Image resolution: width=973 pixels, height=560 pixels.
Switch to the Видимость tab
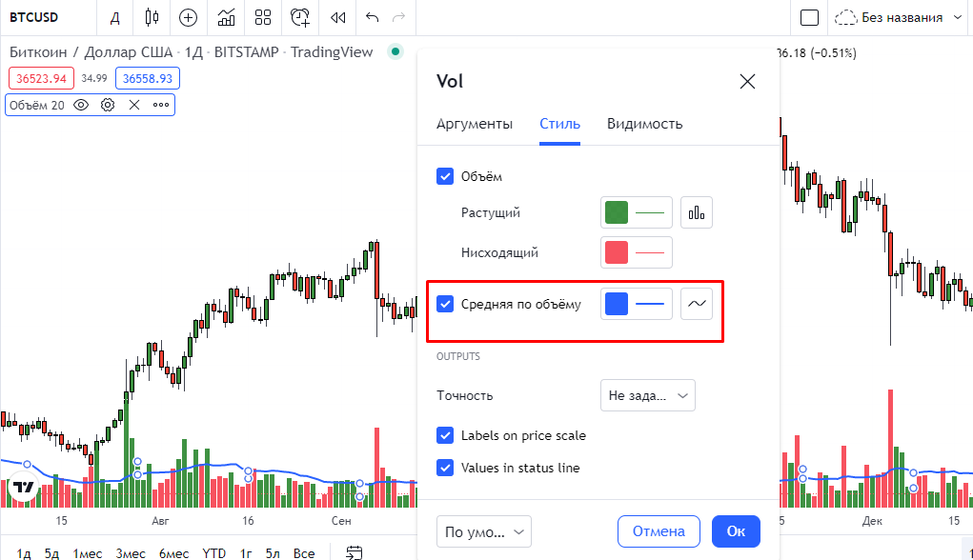(645, 124)
